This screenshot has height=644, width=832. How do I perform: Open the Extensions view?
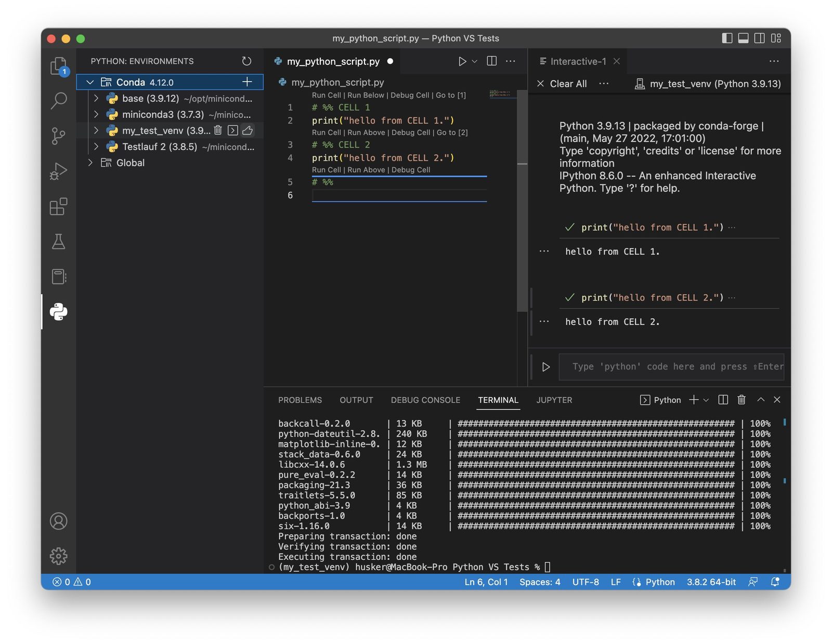(x=58, y=206)
